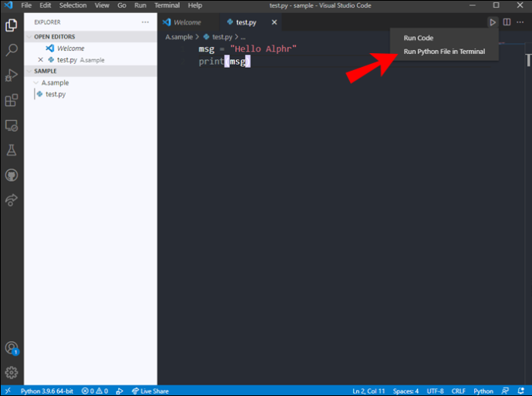532x396 pixels.
Task: Close test.py in Open Editors list
Action: click(40, 59)
